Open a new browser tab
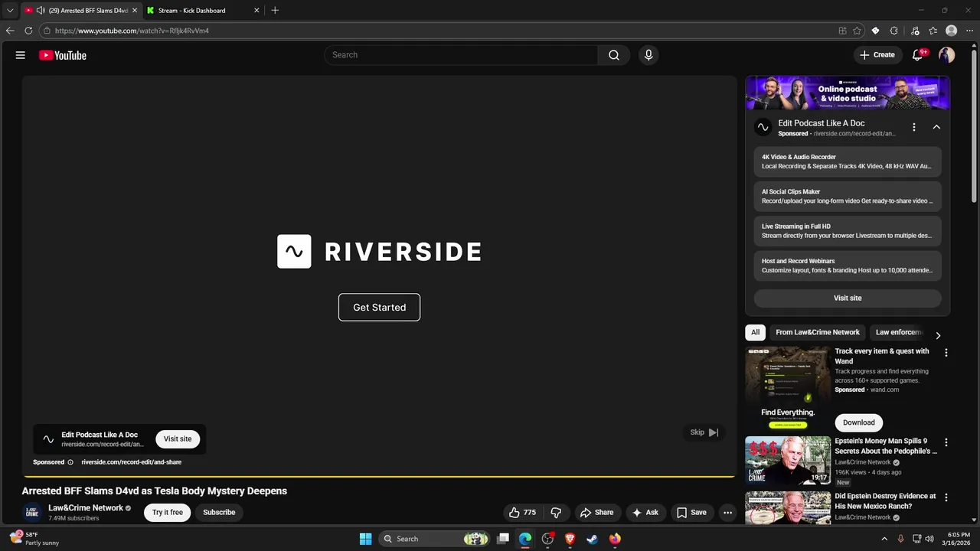 275,11
